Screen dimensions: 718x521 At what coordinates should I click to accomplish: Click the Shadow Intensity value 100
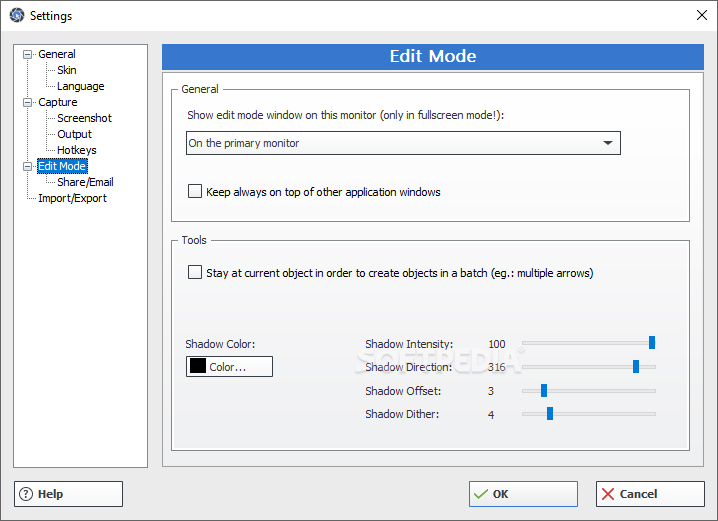pos(497,344)
